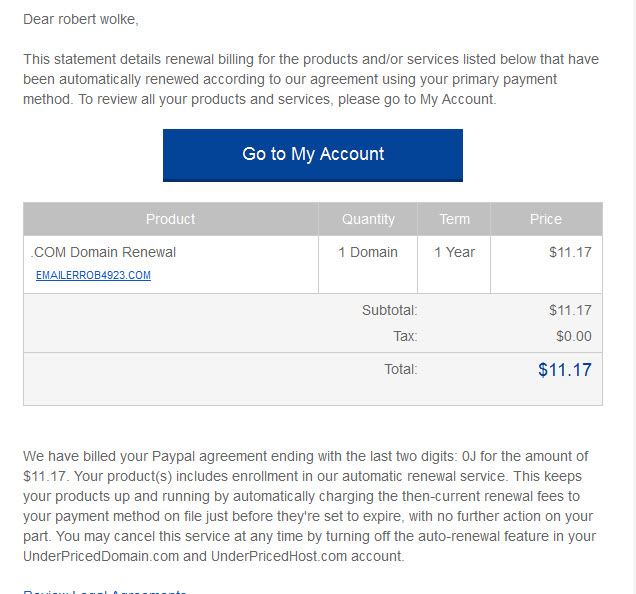Select the .COM Domain Renewal product text
Screen dimensions: 636x594
[103, 252]
